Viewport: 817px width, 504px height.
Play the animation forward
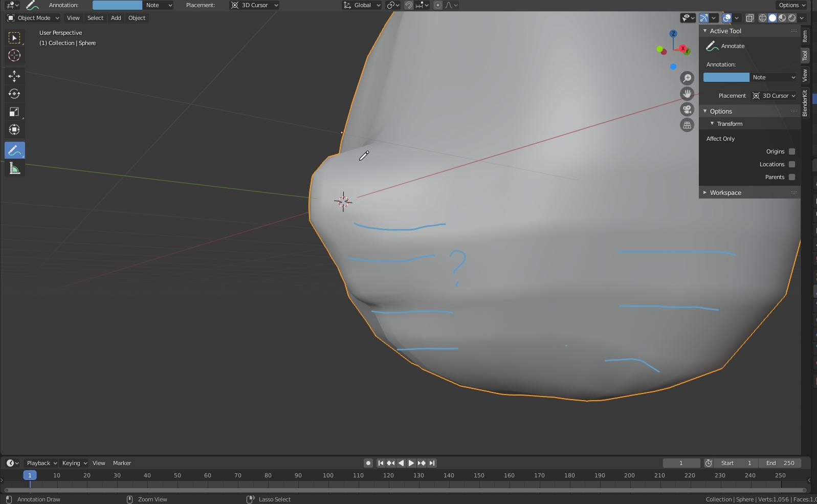(411, 463)
